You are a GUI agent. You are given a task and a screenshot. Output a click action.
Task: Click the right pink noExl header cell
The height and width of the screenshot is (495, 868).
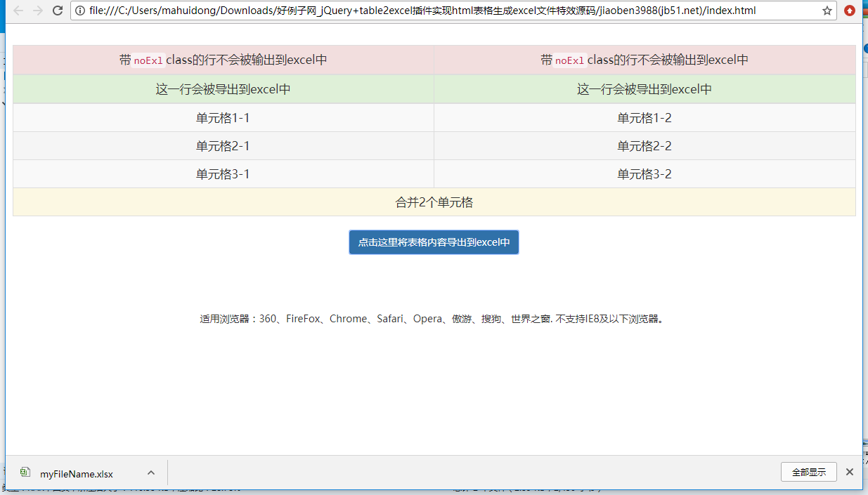click(x=644, y=60)
